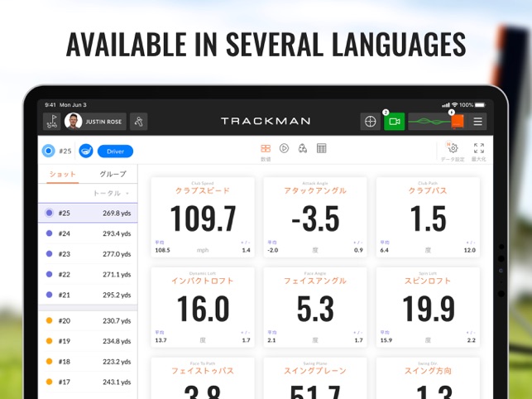
Task: Select shot #24 with 293.4 yds
Action: click(88, 233)
